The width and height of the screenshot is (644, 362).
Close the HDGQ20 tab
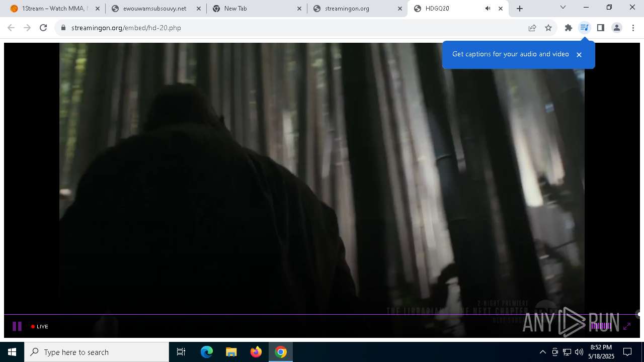tap(501, 9)
